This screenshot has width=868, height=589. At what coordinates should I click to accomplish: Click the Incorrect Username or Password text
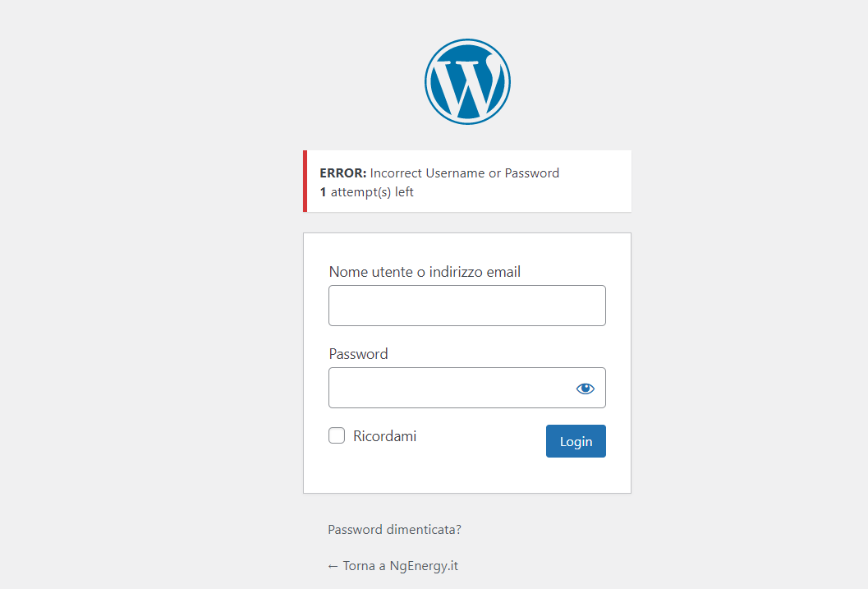coord(465,173)
